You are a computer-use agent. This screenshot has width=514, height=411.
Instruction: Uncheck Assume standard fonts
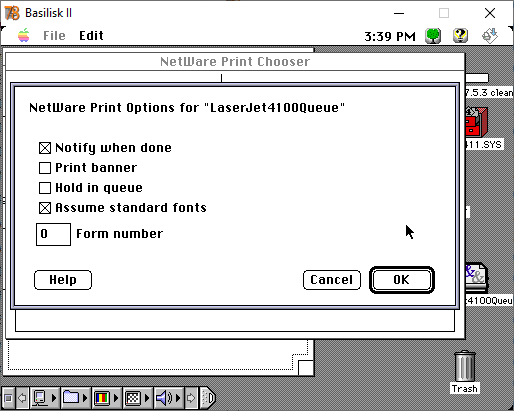coord(45,208)
